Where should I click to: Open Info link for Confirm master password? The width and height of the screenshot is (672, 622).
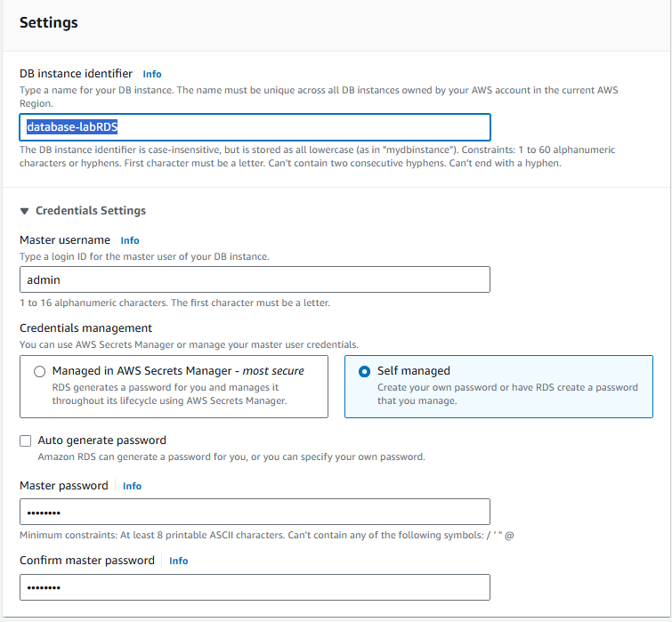click(178, 561)
